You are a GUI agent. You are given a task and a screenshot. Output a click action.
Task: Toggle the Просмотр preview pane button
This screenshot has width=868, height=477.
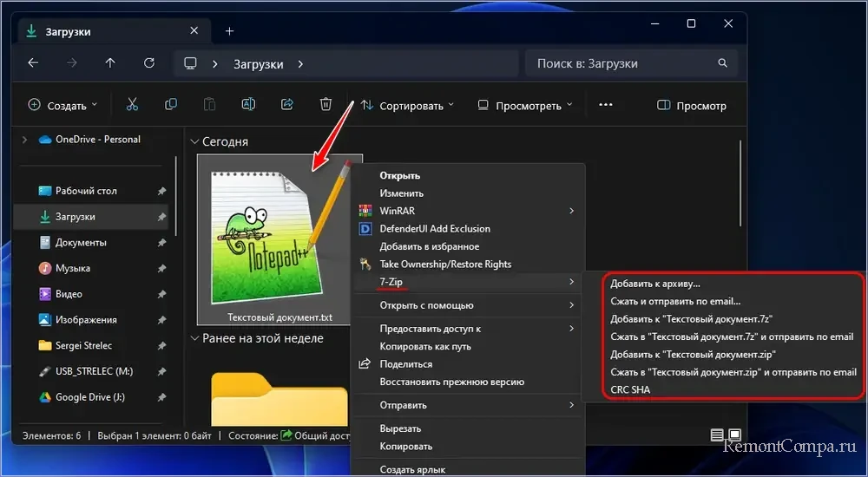click(691, 106)
